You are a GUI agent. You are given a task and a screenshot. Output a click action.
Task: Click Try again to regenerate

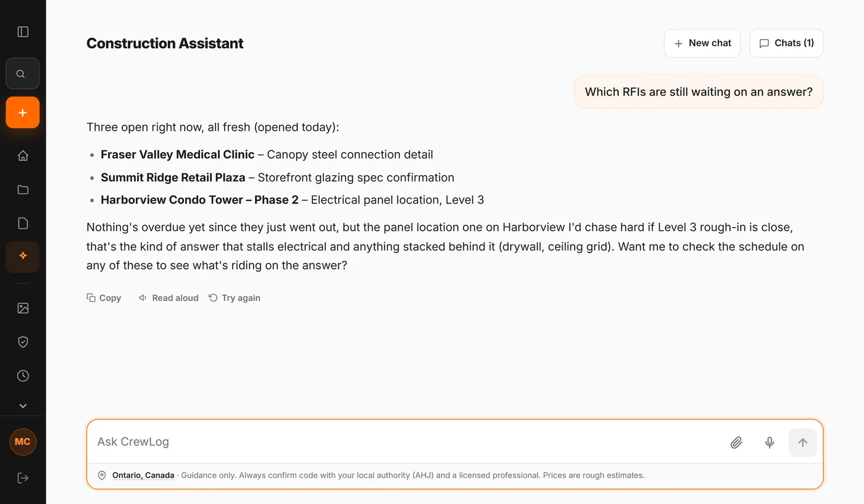pos(235,298)
